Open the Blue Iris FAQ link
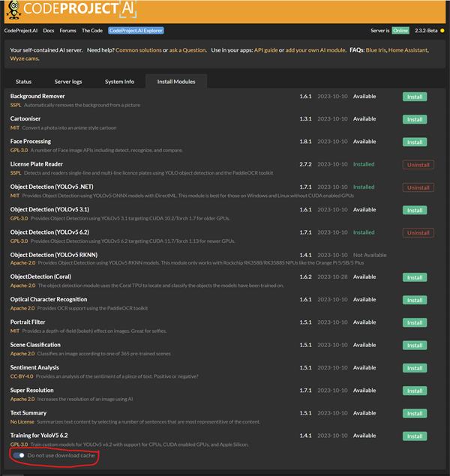Screen dimensions: 450x476 point(376,50)
